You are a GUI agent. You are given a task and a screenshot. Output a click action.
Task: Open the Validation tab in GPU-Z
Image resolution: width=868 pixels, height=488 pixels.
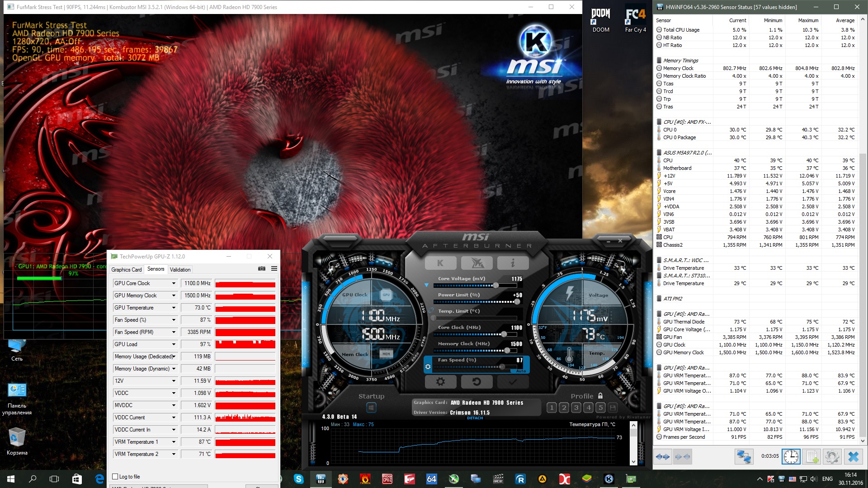click(180, 269)
